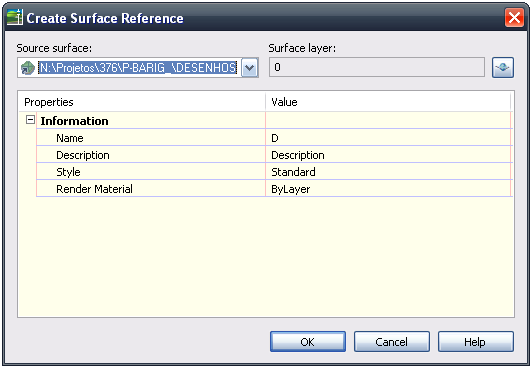Click the Surface layer field showing 0
The height and width of the screenshot is (368, 532).
coord(377,67)
